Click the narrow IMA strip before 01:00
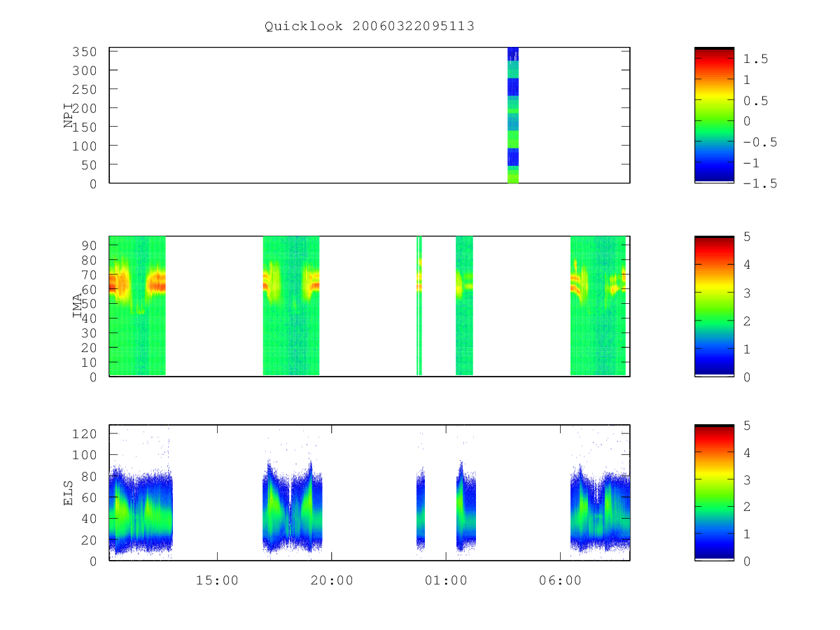 click(x=419, y=306)
